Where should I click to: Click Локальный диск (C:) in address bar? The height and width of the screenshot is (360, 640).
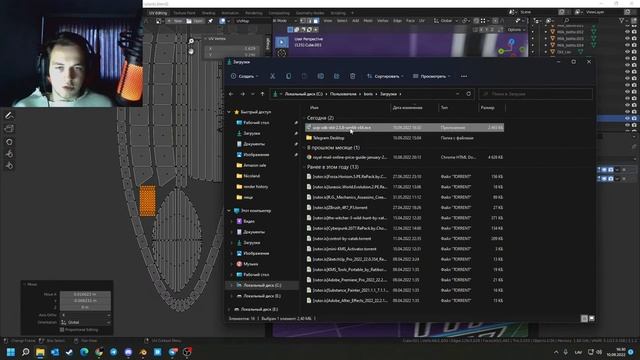(303, 94)
